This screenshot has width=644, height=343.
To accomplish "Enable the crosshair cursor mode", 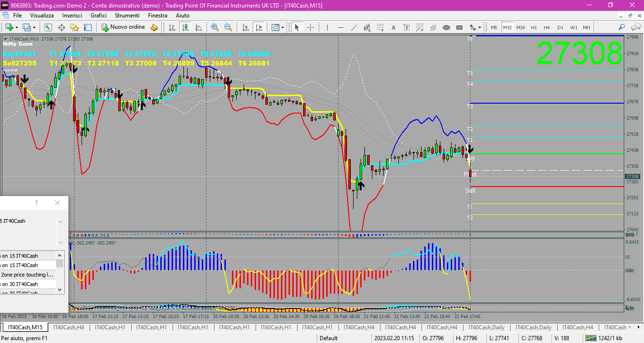I will (x=310, y=27).
